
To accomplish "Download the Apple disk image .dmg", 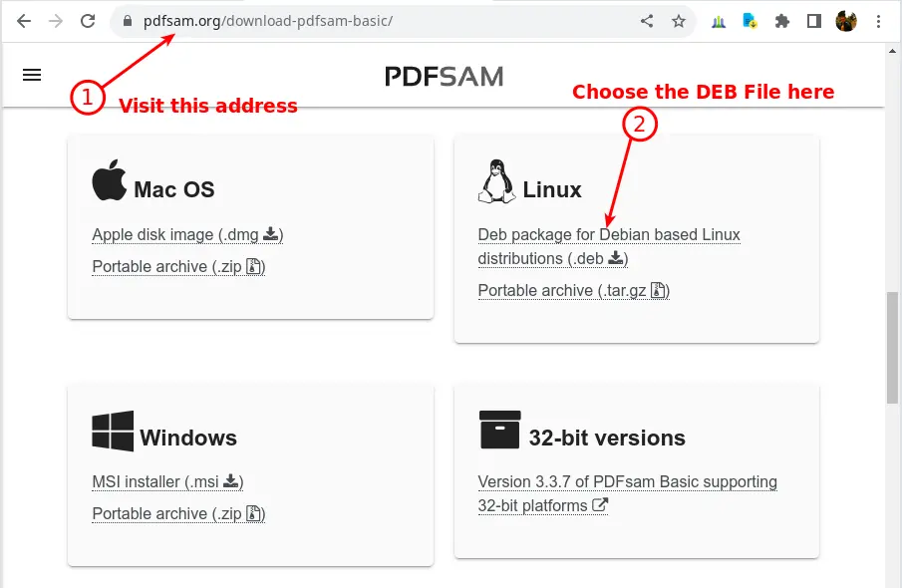I will pos(187,235).
